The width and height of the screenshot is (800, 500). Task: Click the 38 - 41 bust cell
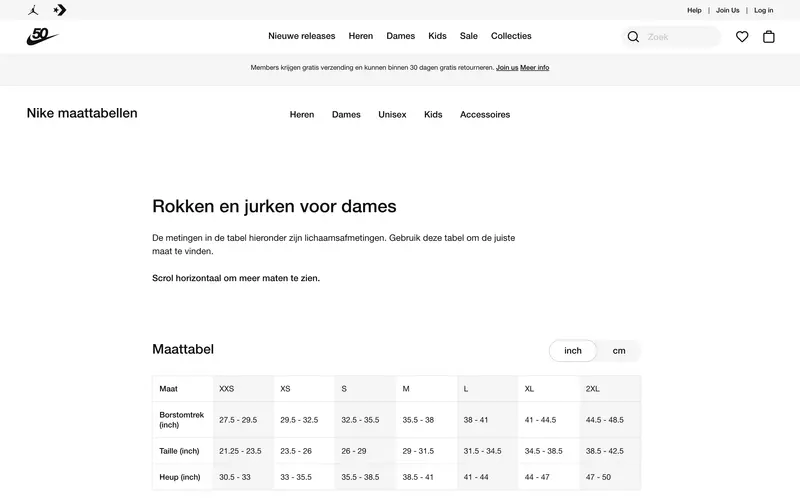488,420
